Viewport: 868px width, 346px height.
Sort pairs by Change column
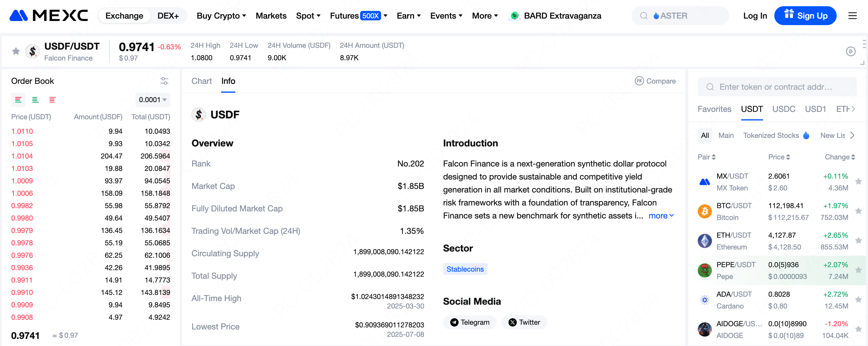click(x=839, y=157)
